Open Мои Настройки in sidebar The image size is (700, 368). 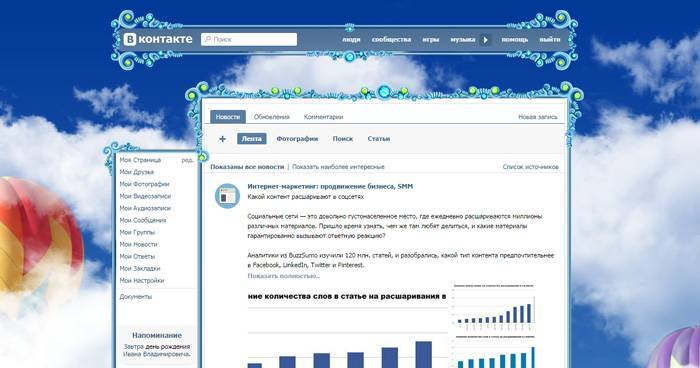coord(142,280)
